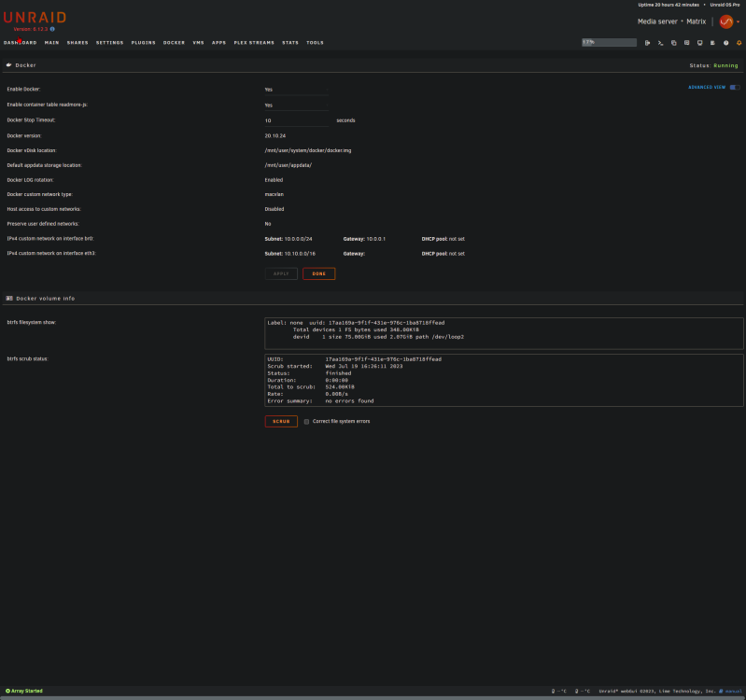Click the logout icon in toolbar
746x700 pixels.
(x=648, y=43)
